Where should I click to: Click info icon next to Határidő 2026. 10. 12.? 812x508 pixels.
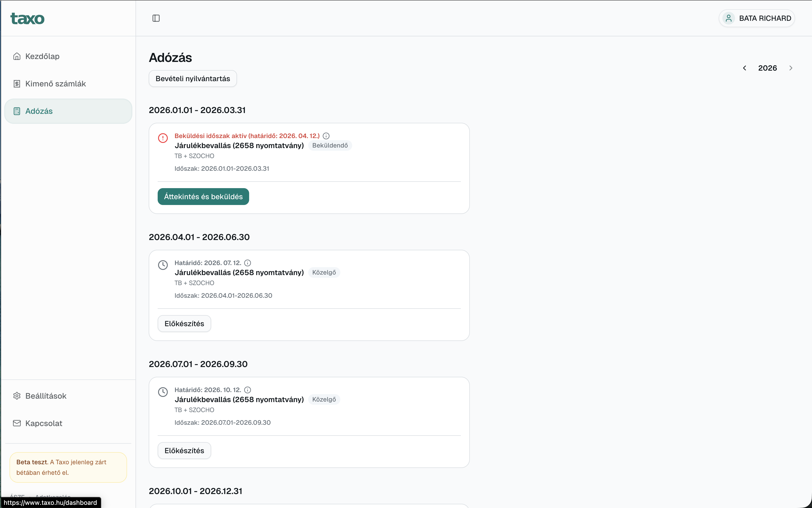(247, 390)
